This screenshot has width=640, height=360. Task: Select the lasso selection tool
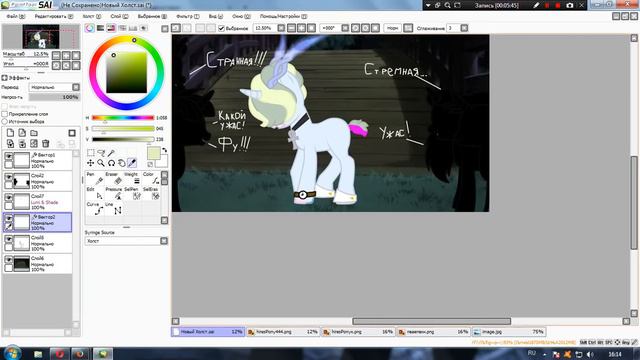(101, 153)
